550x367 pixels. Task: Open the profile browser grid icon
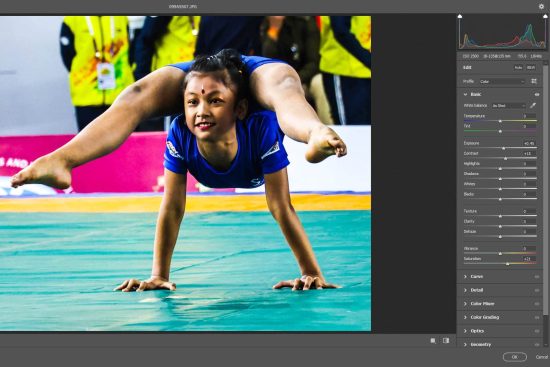(534, 81)
